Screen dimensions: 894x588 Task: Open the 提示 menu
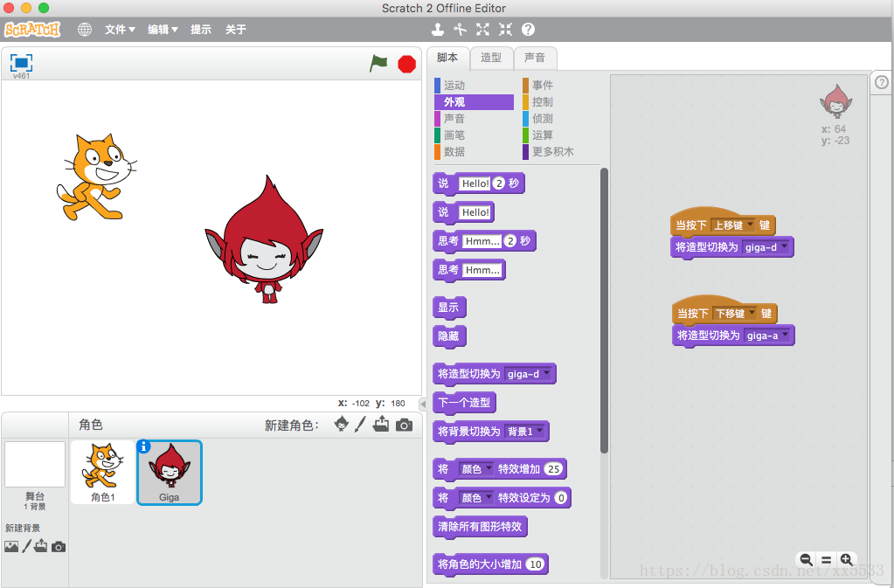click(x=201, y=30)
